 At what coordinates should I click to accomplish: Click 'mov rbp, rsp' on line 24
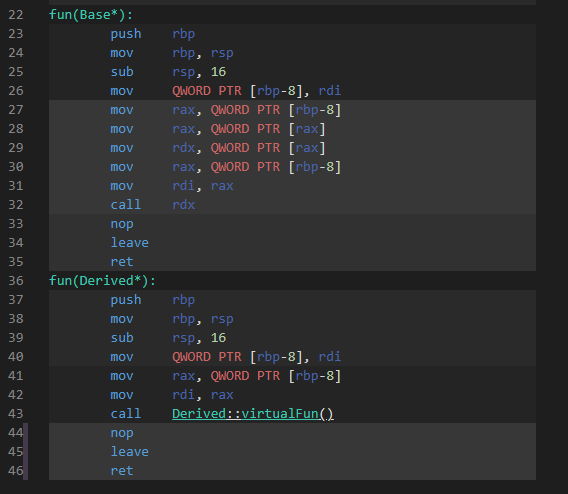[x=172, y=53]
